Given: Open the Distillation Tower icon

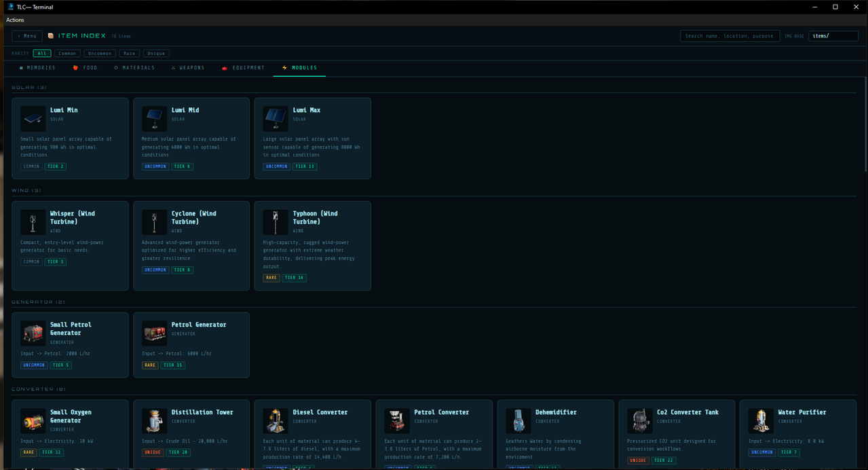Looking at the screenshot, I should tap(155, 421).
